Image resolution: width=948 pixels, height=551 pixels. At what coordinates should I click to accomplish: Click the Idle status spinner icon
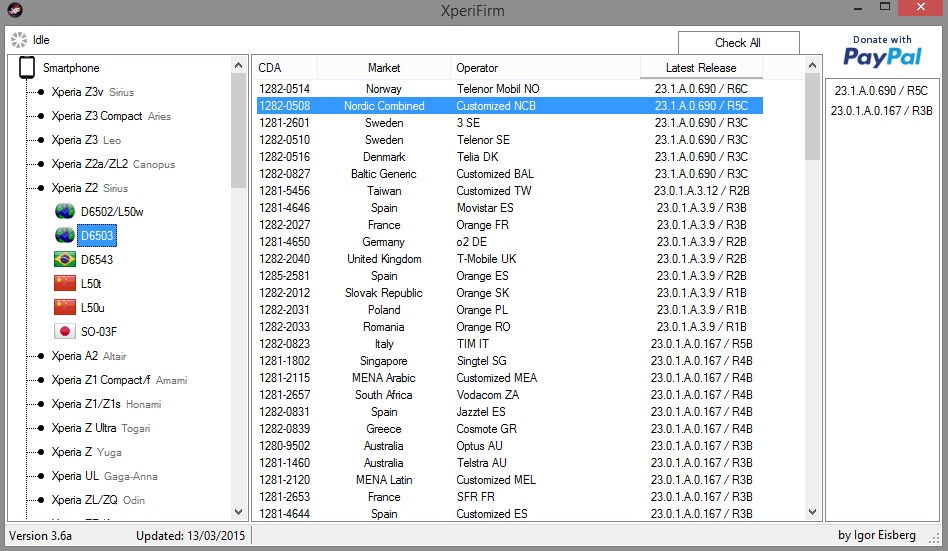(19, 40)
